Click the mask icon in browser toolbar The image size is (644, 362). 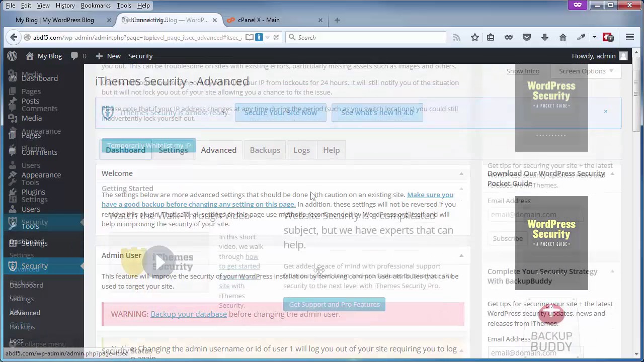pos(509,37)
